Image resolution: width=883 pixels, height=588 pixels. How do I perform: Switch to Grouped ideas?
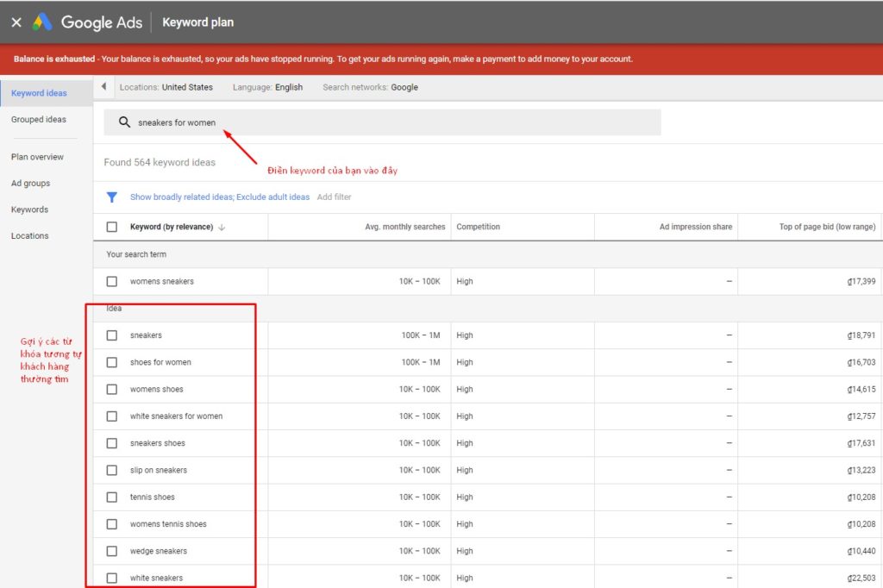pyautogui.click(x=38, y=119)
